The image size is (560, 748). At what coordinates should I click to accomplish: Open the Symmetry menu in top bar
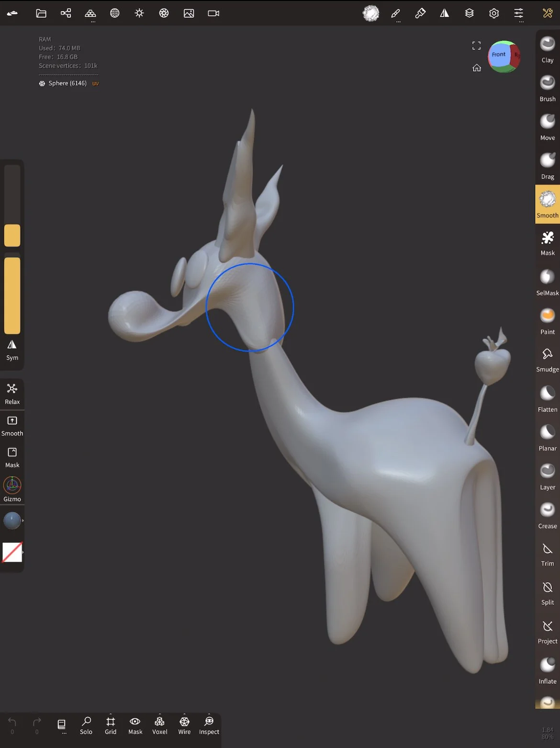tap(445, 13)
